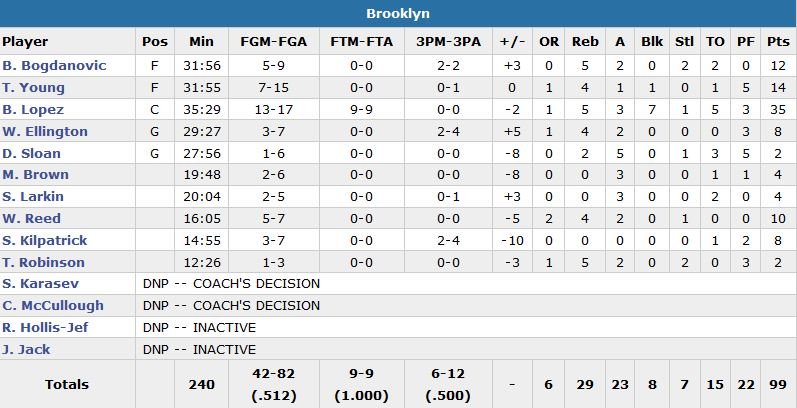Screen dimensions: 797x408
Task: Click T. Robinson player name
Action: [43, 262]
